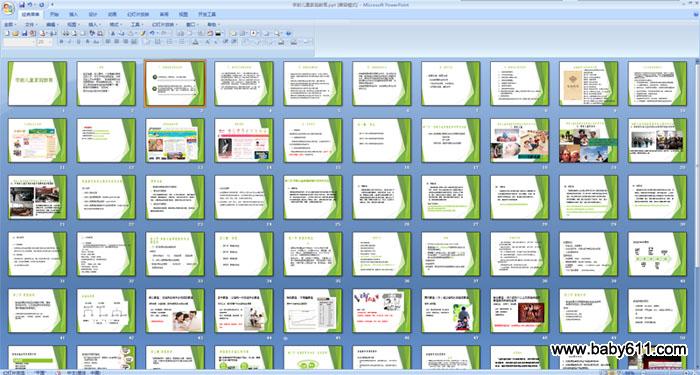Select slide 21 thumbnail with dark photos
This screenshot has width=700, height=375.
[x=37, y=197]
